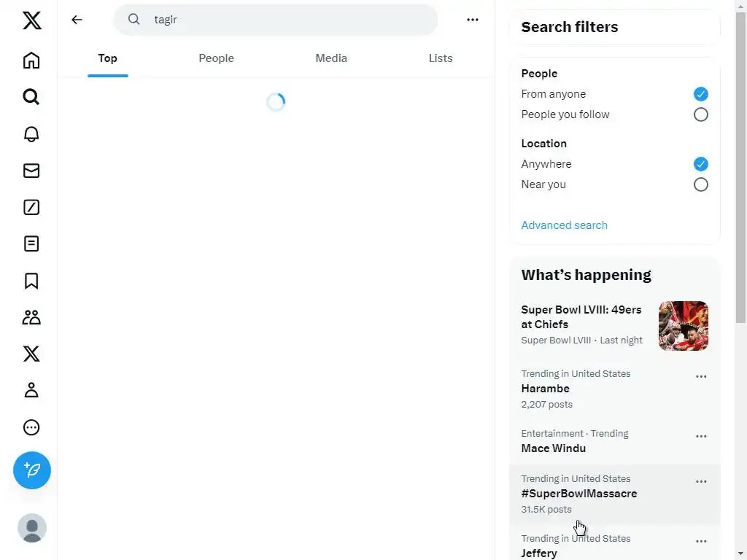Image resolution: width=747 pixels, height=560 pixels.
Task: Click the 2,207 posts count text
Action: tap(546, 404)
